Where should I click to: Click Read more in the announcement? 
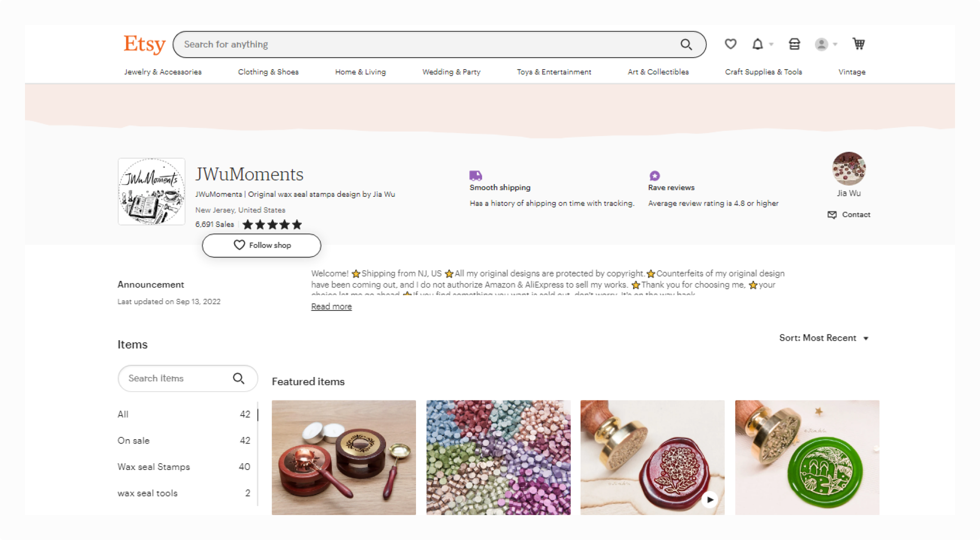331,306
